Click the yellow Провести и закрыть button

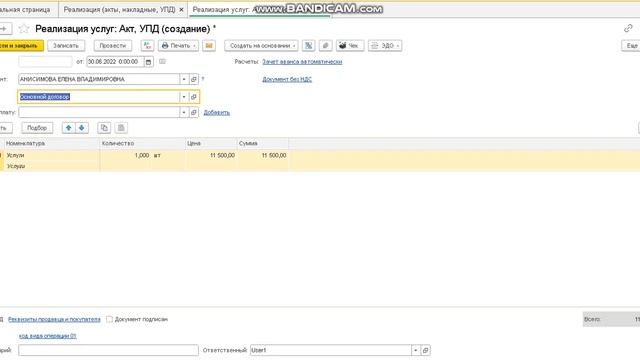coord(20,46)
